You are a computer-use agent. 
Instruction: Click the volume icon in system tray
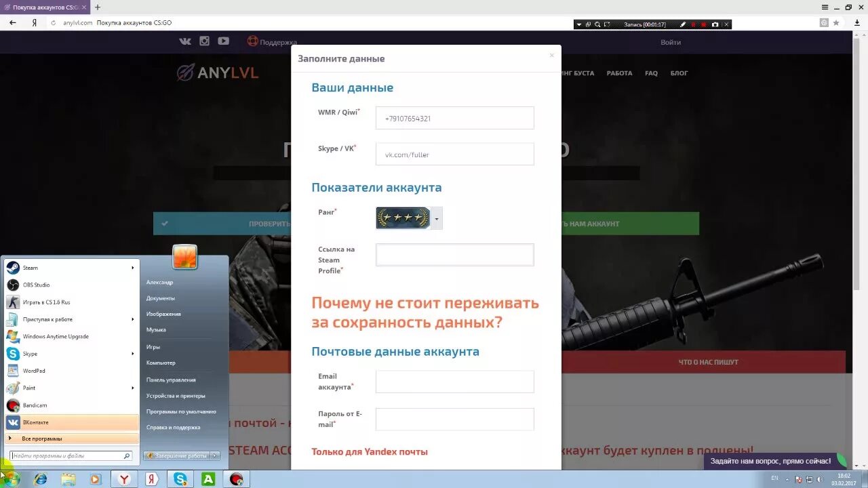(x=818, y=479)
